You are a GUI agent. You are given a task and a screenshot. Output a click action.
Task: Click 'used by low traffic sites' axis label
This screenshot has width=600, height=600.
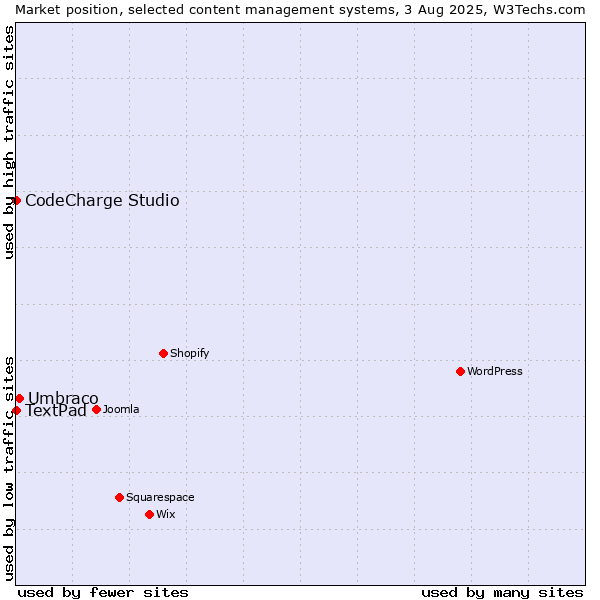coord(8,469)
